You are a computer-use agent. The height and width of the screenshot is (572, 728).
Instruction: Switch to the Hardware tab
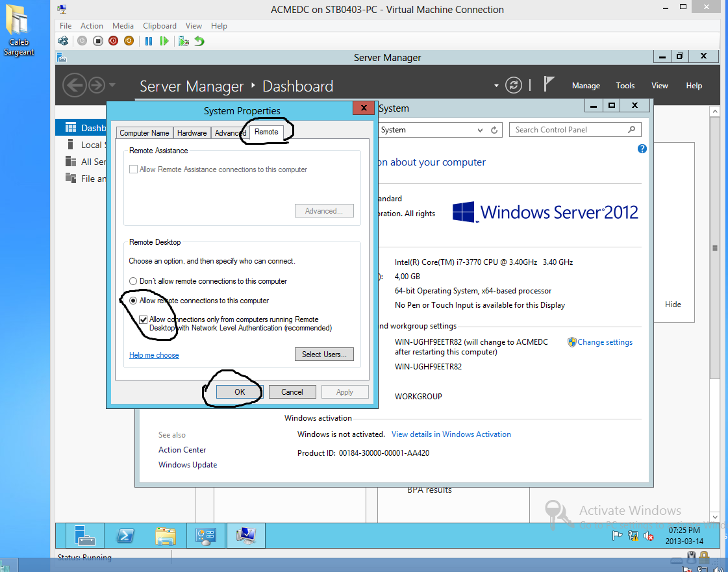(192, 133)
